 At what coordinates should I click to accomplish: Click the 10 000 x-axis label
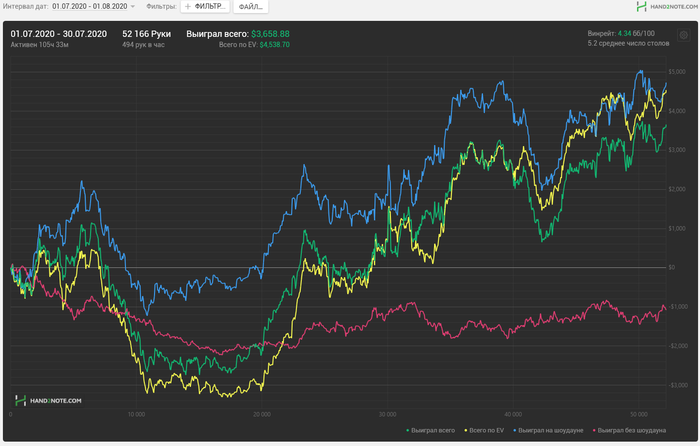point(136,415)
